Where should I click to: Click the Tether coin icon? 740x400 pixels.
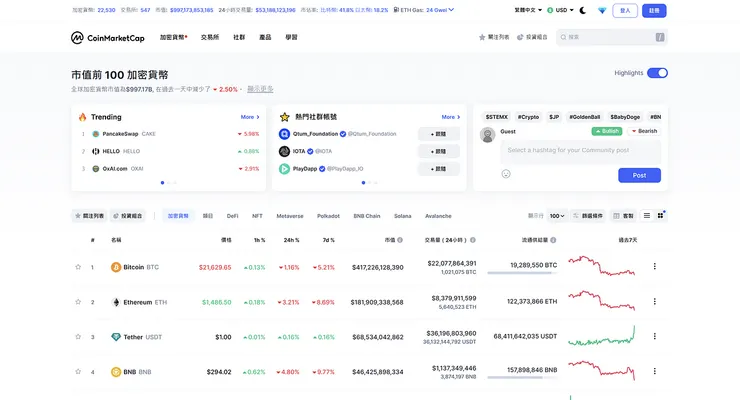point(116,337)
